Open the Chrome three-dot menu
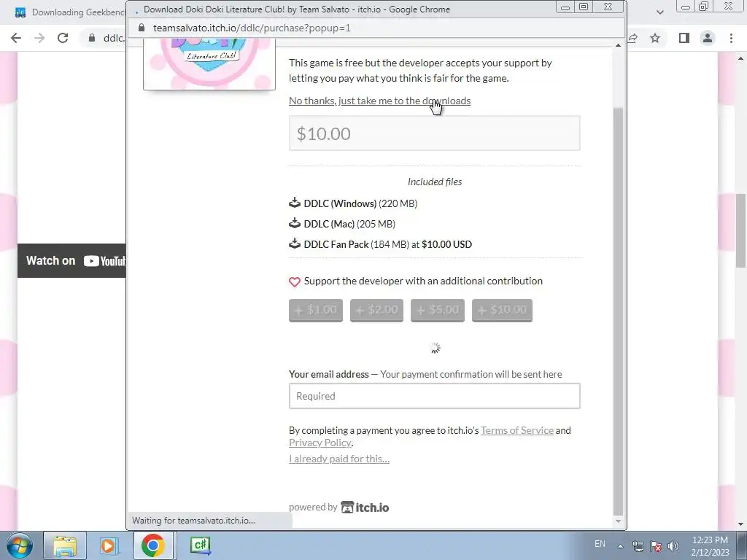The image size is (747, 560). pyautogui.click(x=731, y=38)
